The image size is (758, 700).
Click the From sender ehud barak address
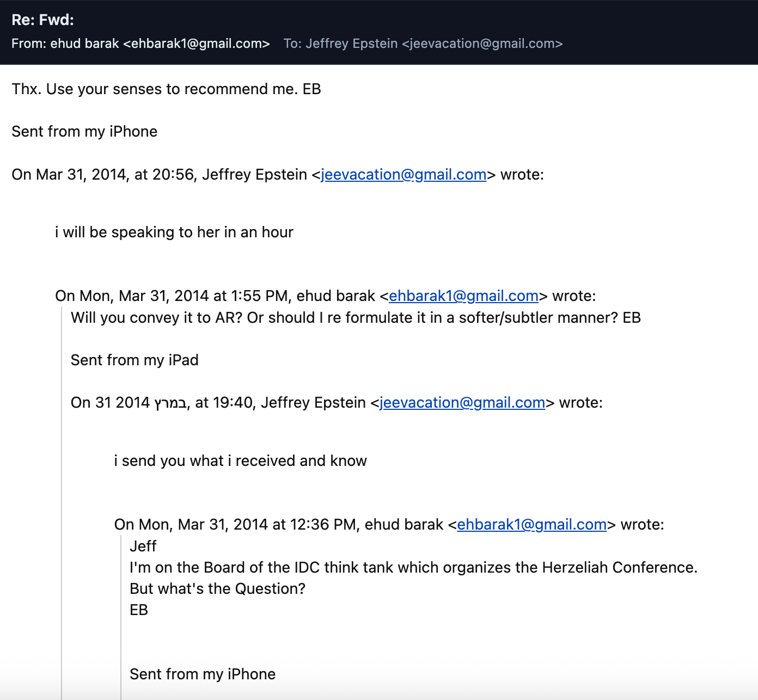(140, 44)
